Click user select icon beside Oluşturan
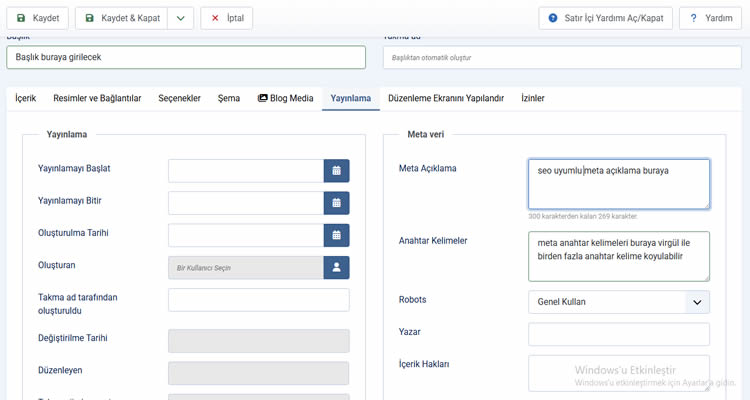Screen dimensions: 750x400 336,268
